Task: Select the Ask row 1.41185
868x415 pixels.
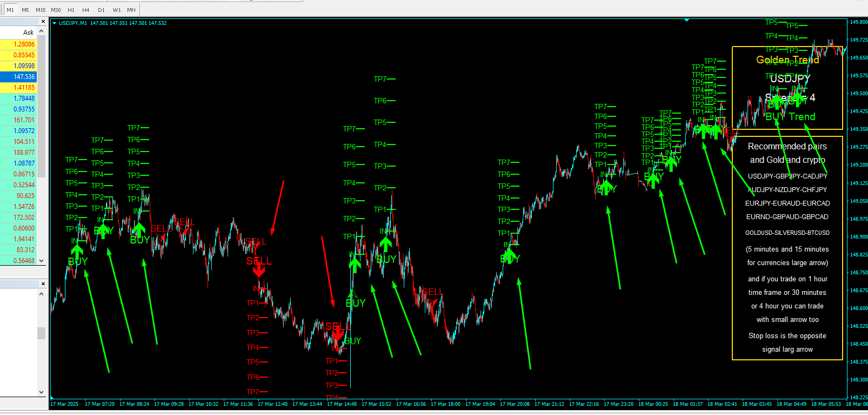Action: click(x=18, y=88)
